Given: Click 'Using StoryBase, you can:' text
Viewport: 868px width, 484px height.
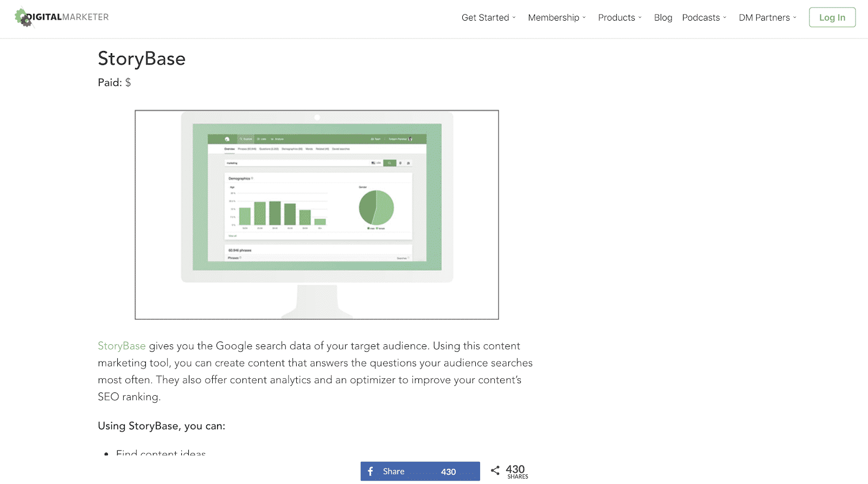Looking at the screenshot, I should [x=161, y=426].
